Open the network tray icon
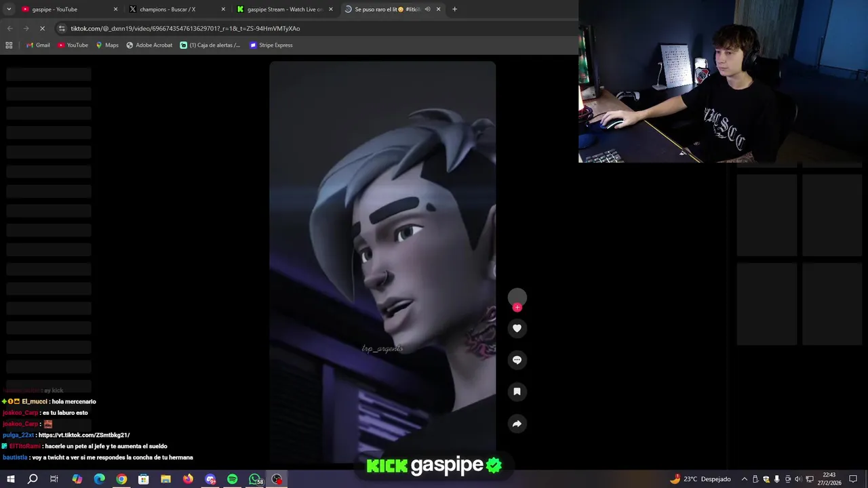This screenshot has width=868, height=488. click(810, 479)
